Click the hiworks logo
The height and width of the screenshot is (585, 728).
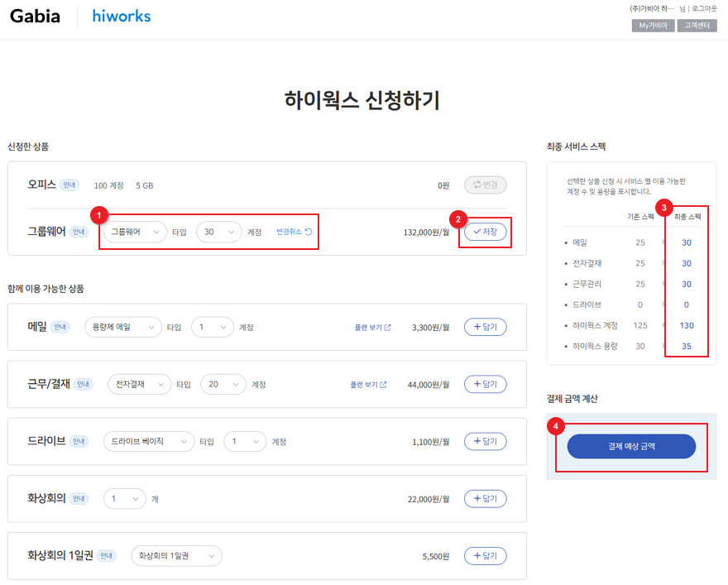click(121, 17)
